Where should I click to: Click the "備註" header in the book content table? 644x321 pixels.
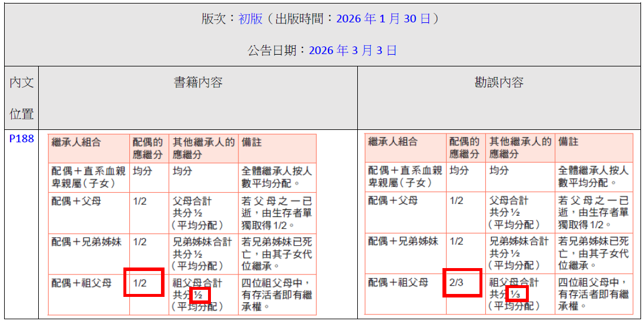(x=251, y=142)
